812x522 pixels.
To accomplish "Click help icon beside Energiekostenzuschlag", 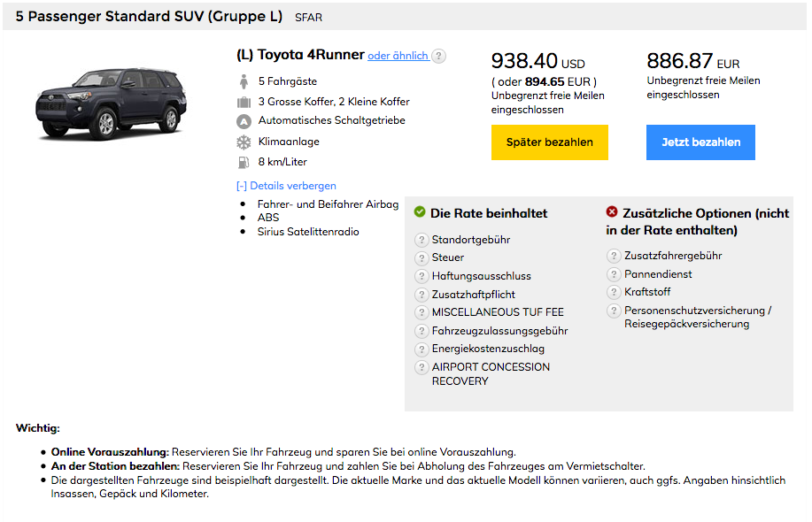I will (x=421, y=349).
